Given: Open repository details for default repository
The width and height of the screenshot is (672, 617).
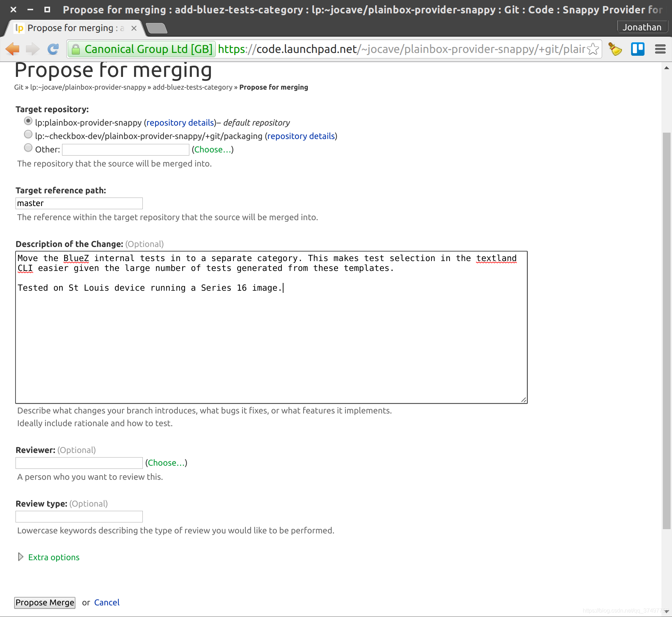Looking at the screenshot, I should click(180, 123).
